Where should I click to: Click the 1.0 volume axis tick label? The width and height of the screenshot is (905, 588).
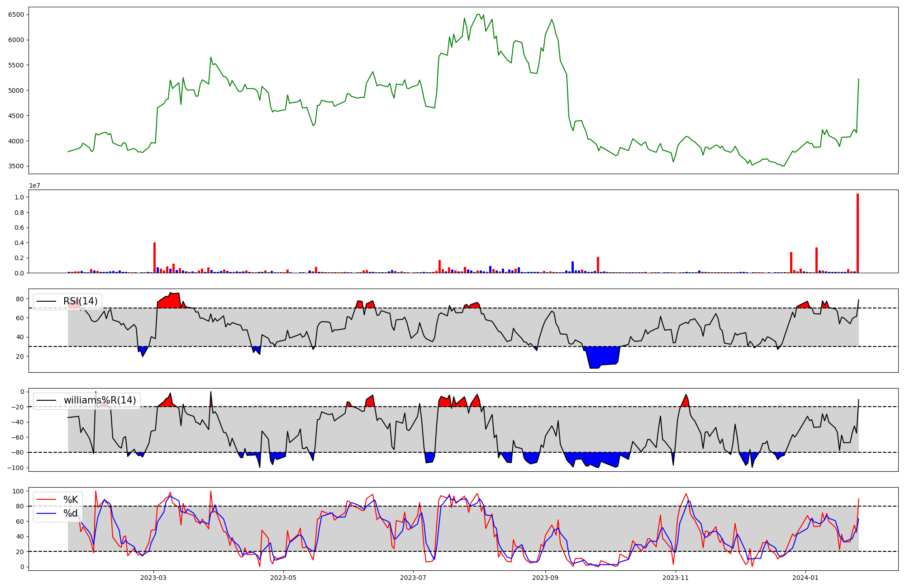tap(19, 197)
